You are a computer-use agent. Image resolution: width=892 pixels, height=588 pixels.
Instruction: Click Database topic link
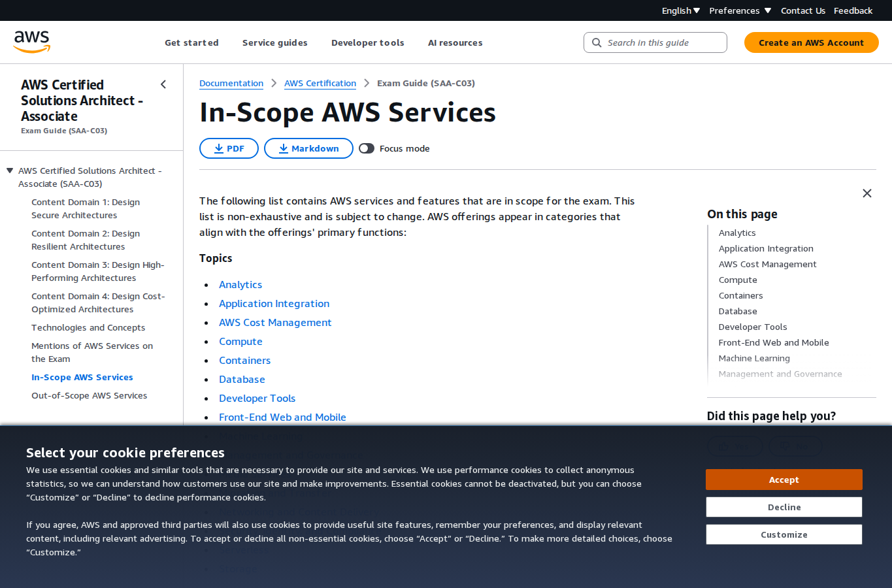click(242, 380)
